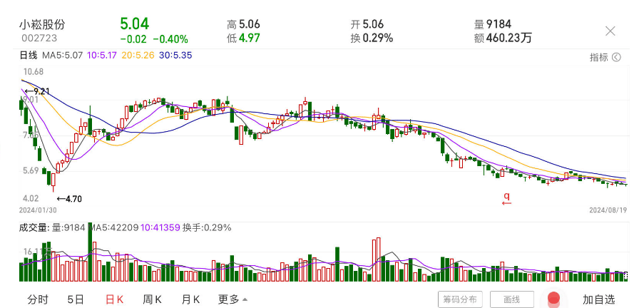Viewport: 644px width, 308px height.
Task: Click 加自选 to add to watchlist
Action: (x=598, y=299)
